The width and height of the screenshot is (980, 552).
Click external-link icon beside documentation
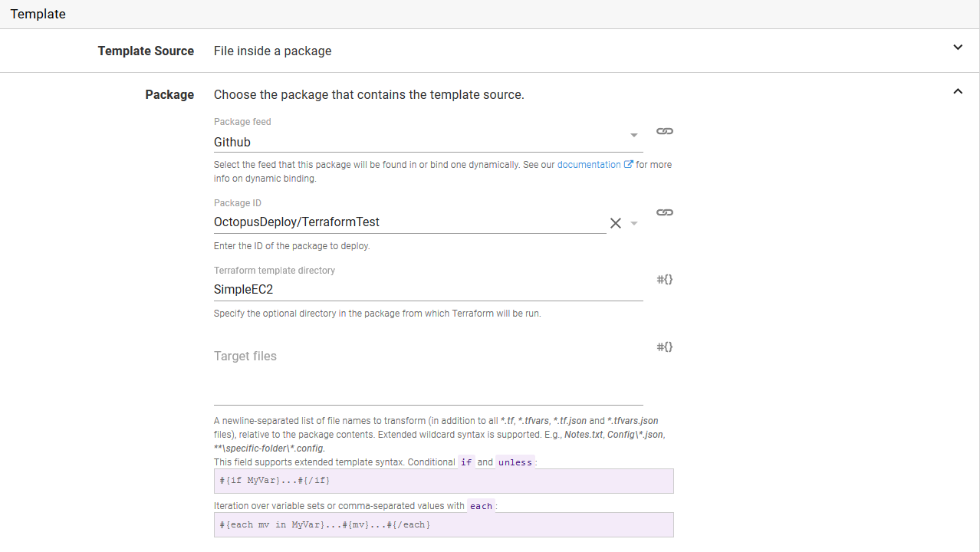[629, 164]
